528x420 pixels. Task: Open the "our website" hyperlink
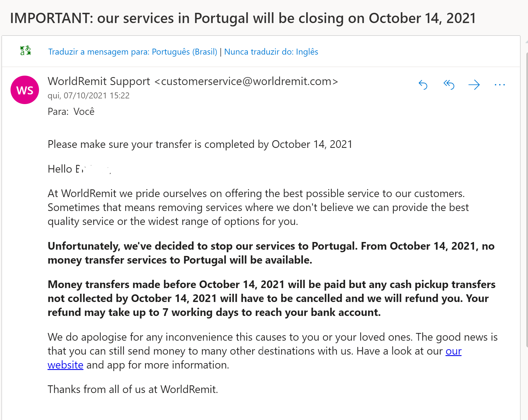pyautogui.click(x=453, y=351)
